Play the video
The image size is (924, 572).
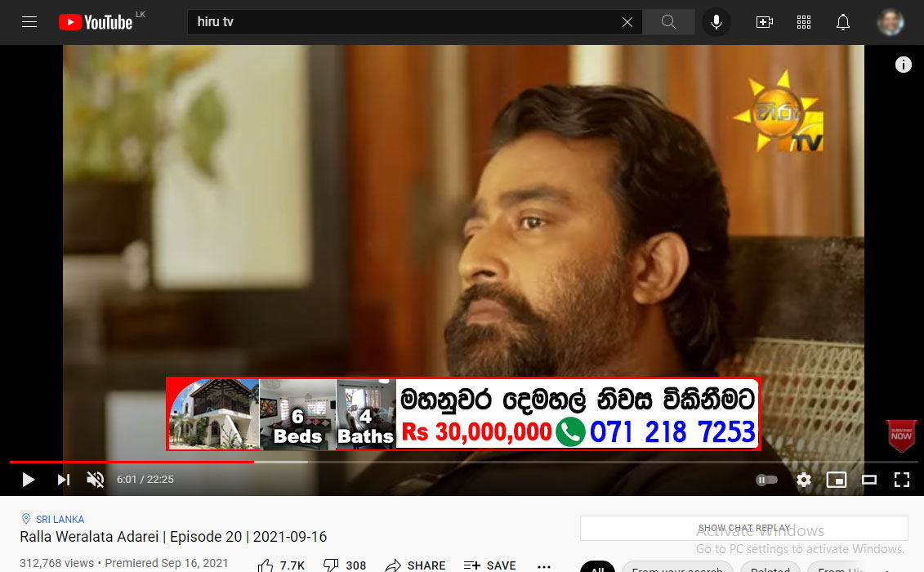(x=28, y=480)
